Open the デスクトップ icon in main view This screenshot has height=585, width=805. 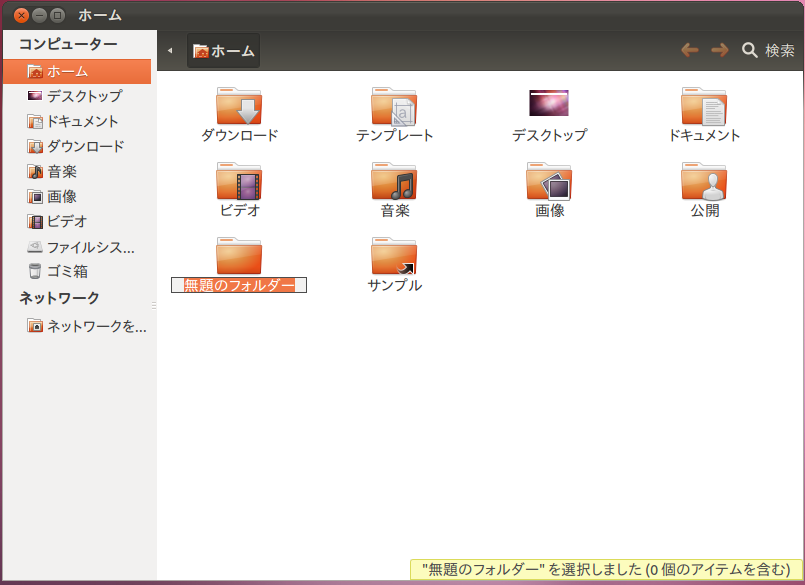(549, 103)
